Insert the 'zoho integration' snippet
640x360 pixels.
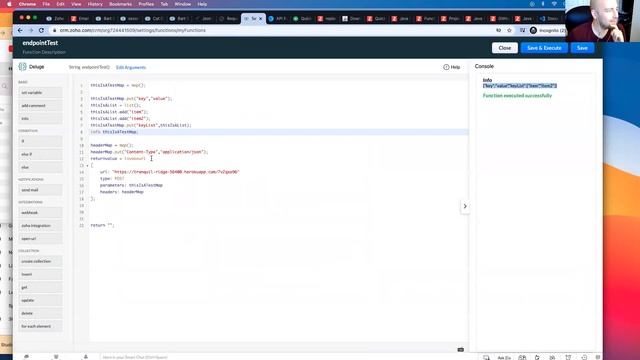pyautogui.click(x=40, y=226)
